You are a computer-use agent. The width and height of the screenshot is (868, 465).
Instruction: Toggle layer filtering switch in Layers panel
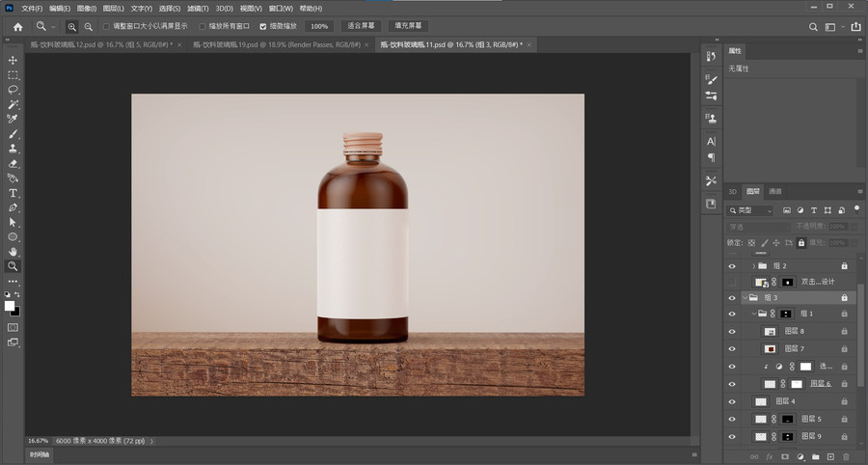point(857,209)
